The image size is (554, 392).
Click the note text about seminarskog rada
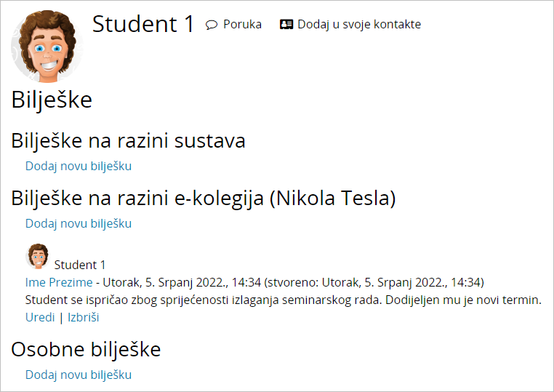point(284,300)
